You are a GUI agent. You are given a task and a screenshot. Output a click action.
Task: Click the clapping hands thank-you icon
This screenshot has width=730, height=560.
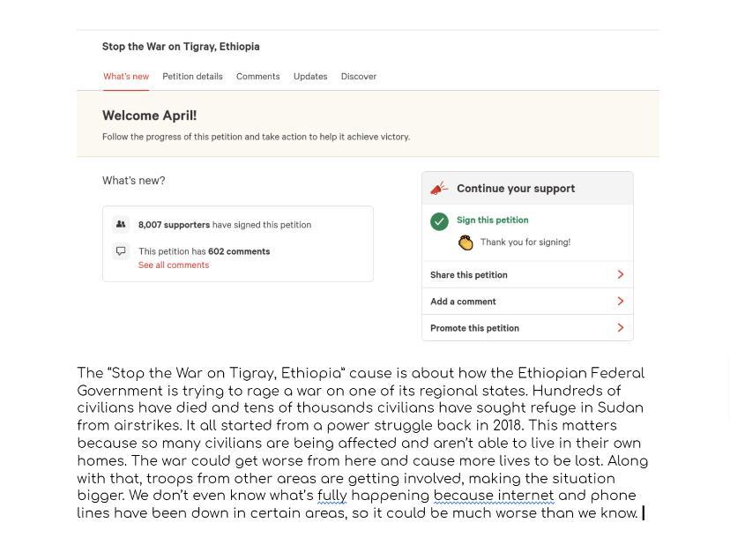pyautogui.click(x=466, y=243)
